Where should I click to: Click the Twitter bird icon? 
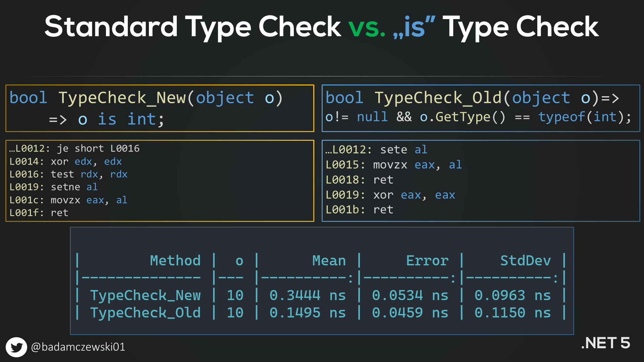(x=16, y=347)
